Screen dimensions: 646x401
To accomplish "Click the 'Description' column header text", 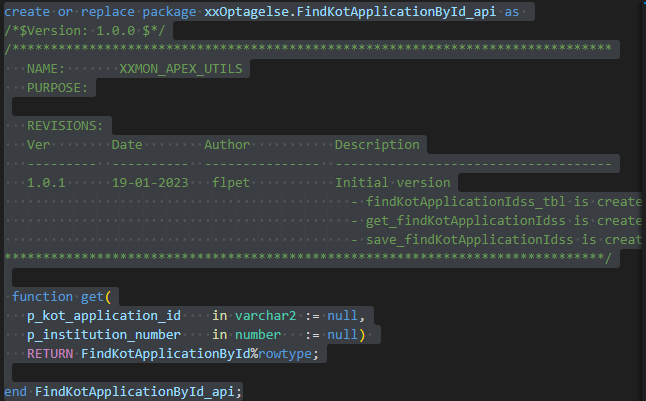I will pos(377,145).
